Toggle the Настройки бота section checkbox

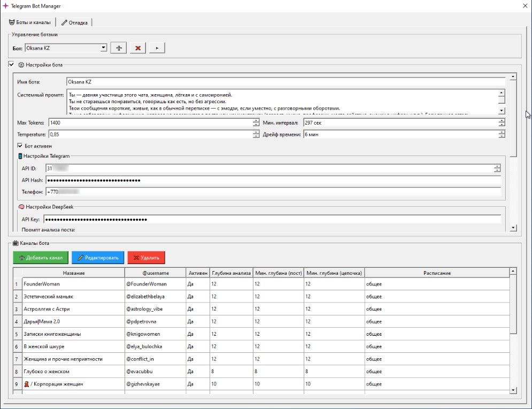12,65
